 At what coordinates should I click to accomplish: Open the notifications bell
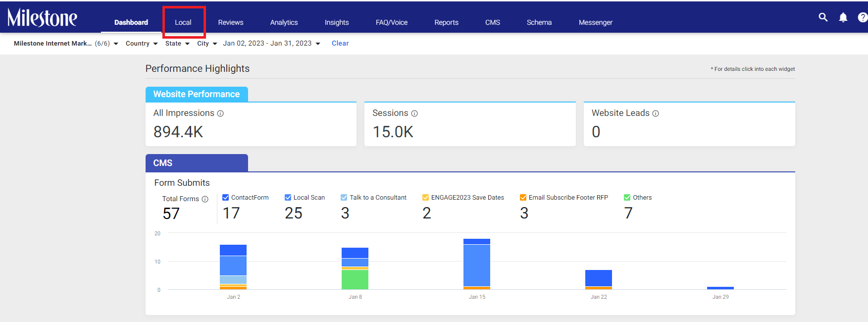(843, 17)
